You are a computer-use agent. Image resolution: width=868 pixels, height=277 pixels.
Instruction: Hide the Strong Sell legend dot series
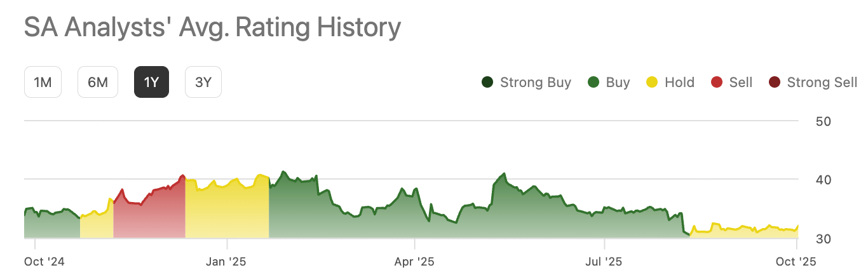(x=774, y=83)
